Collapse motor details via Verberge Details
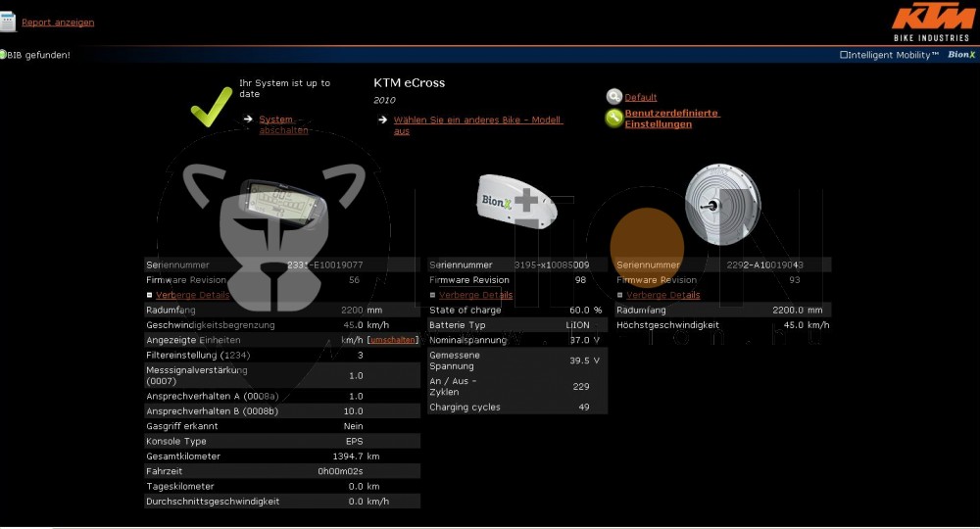 [x=663, y=295]
